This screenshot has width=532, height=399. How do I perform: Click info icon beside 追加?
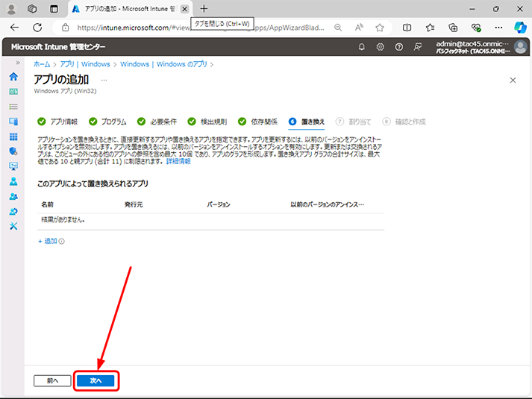61,242
